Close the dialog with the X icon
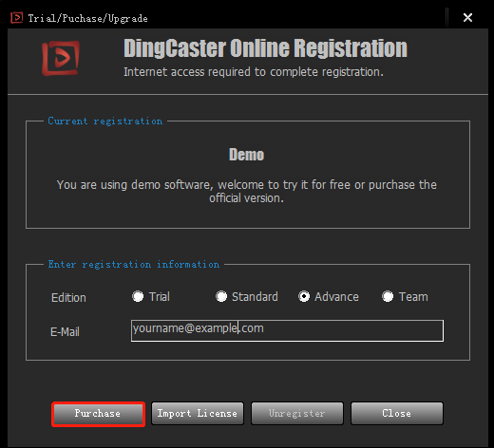This screenshot has height=448, width=494. [x=467, y=18]
